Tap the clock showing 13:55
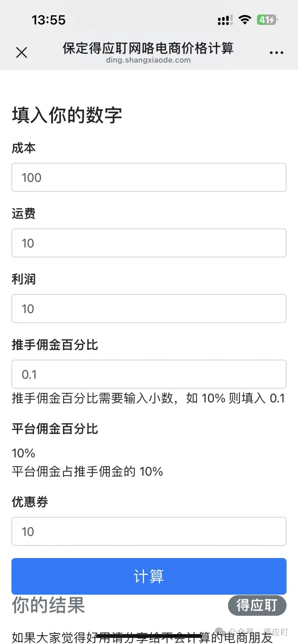This screenshot has width=298, height=644. click(48, 20)
